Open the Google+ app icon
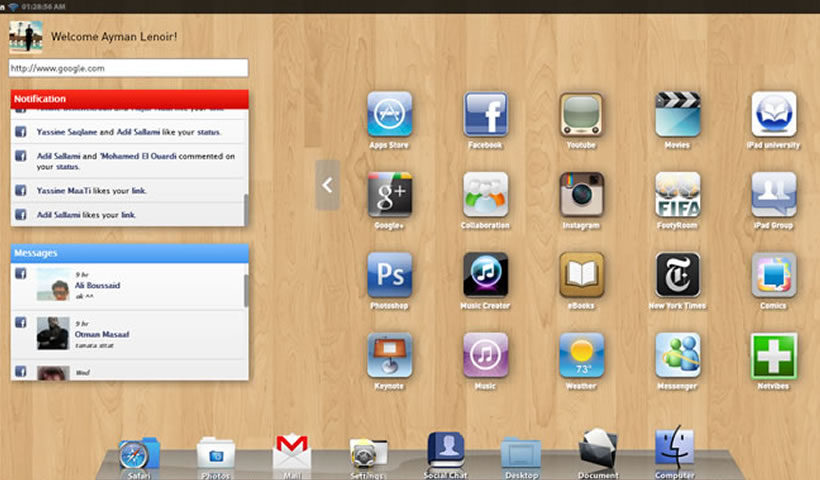 389,194
